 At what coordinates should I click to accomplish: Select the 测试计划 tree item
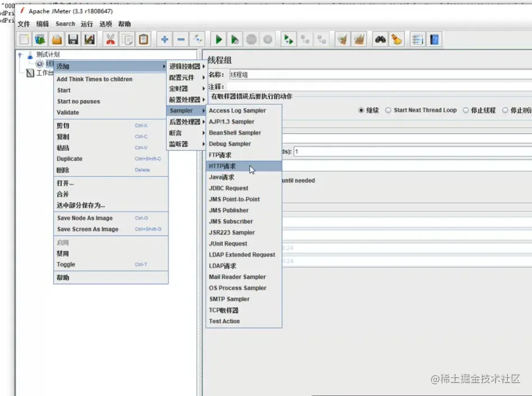coord(48,54)
